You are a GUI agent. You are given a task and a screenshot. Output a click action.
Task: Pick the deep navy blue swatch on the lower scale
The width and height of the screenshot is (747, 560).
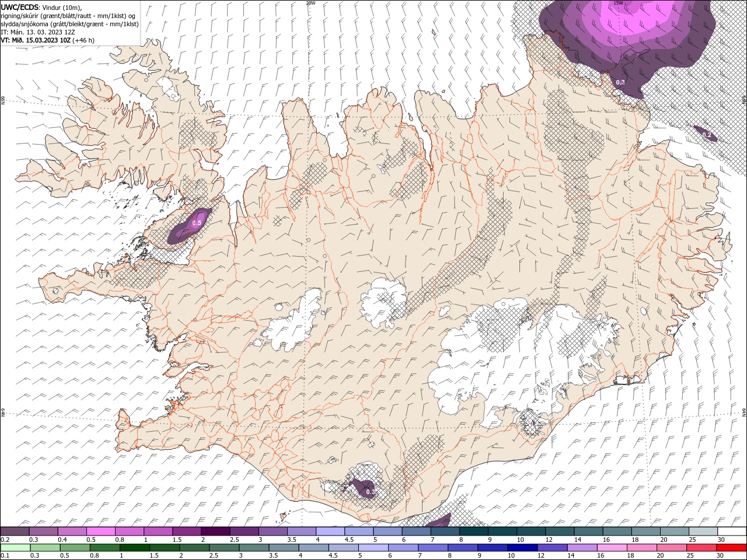(x=521, y=548)
